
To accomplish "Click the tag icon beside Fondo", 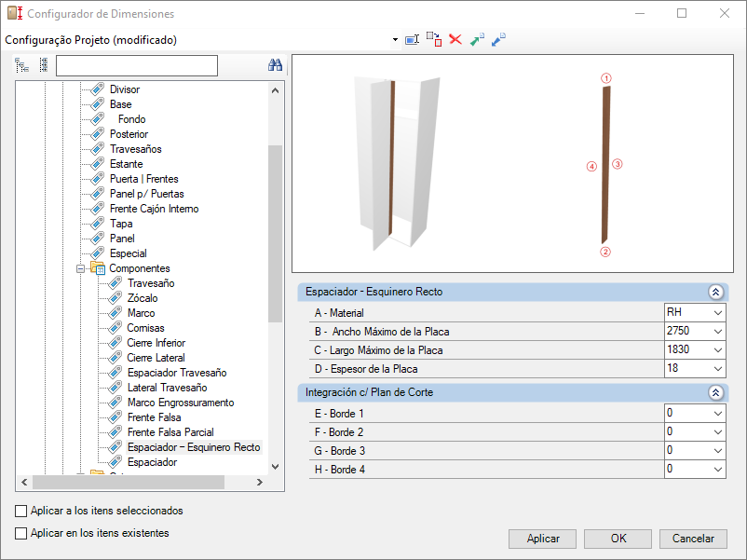I will (x=98, y=118).
